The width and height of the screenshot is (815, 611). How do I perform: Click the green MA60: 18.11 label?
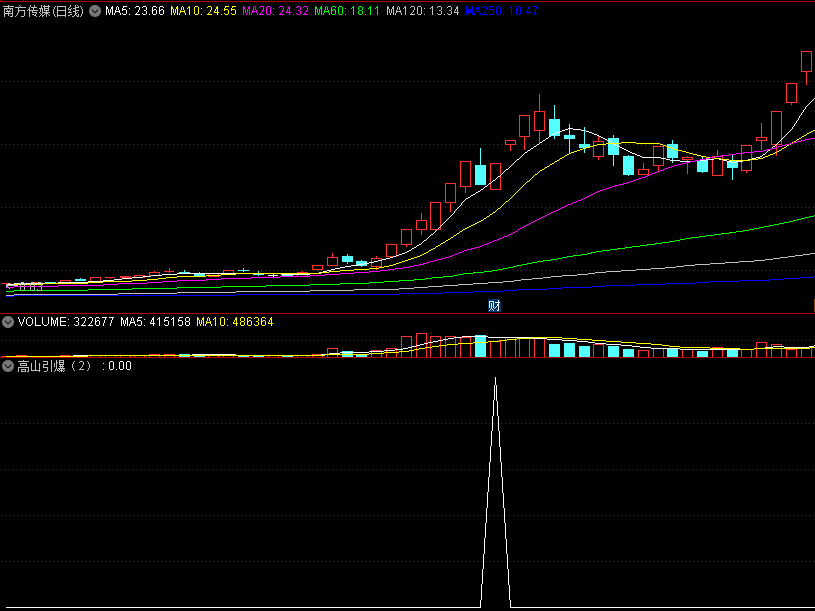click(347, 11)
